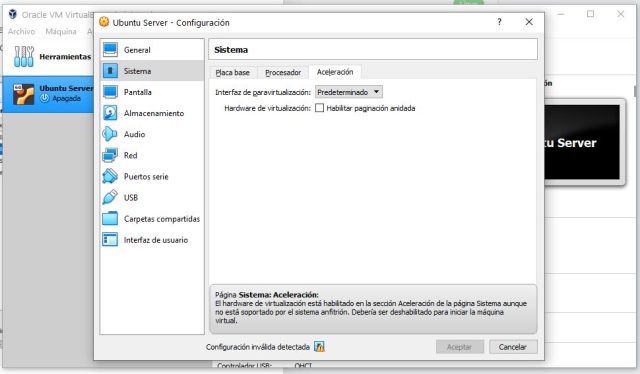
Task: Click the Ubuntu Server preview thumbnail
Action: coord(582,142)
